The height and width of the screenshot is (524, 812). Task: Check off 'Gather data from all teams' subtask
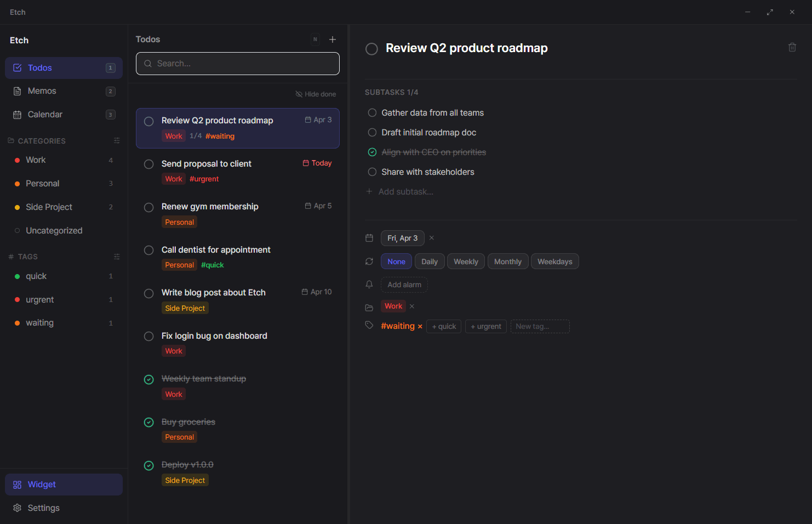pyautogui.click(x=372, y=113)
